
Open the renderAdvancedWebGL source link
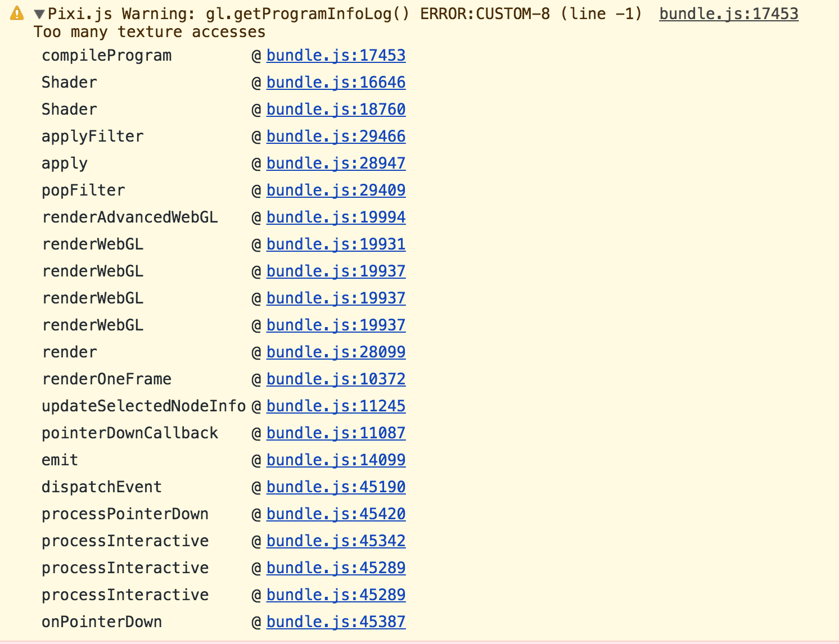pyautogui.click(x=335, y=217)
